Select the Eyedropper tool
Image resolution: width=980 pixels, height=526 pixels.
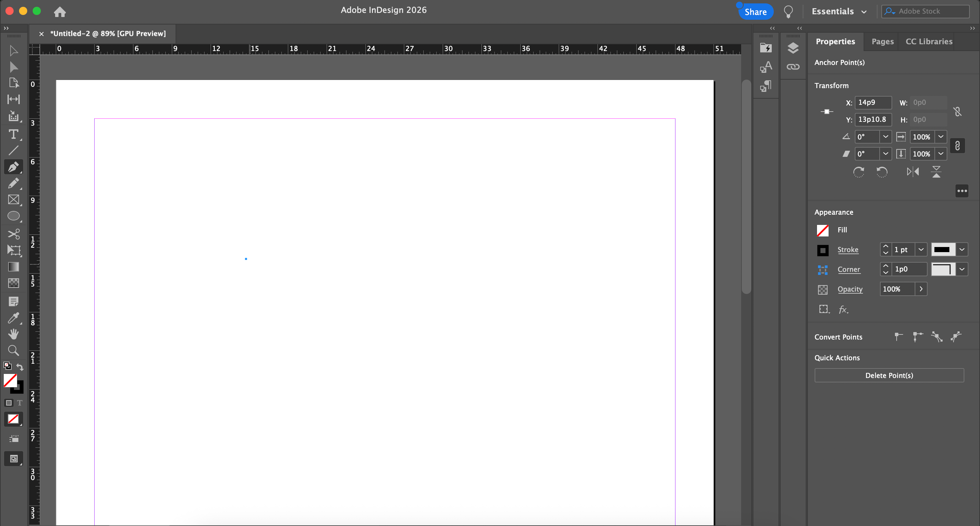13,318
